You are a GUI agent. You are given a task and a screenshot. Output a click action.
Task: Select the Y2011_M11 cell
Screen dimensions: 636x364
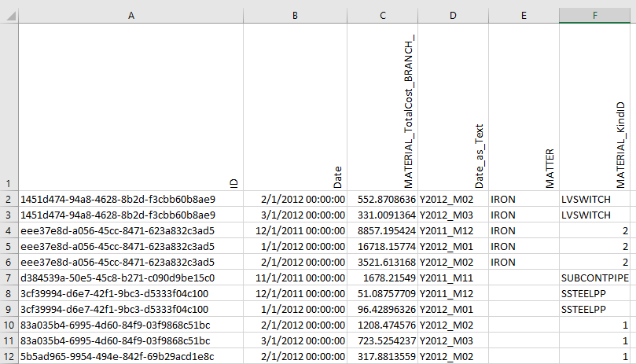click(x=453, y=278)
